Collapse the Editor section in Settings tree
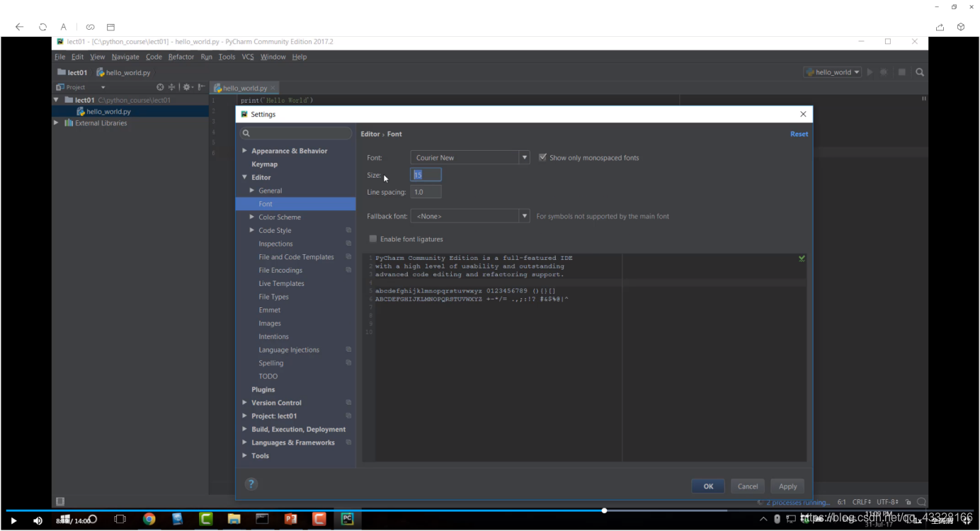 (245, 177)
